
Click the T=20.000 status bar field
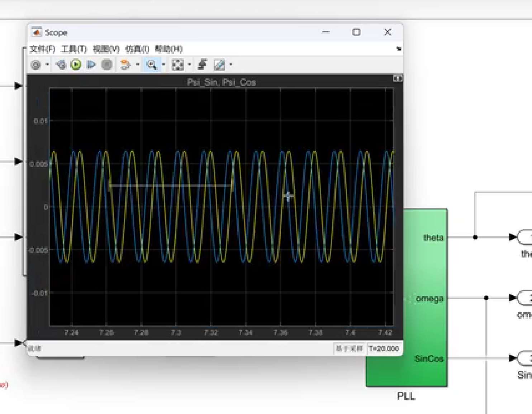[384, 348]
